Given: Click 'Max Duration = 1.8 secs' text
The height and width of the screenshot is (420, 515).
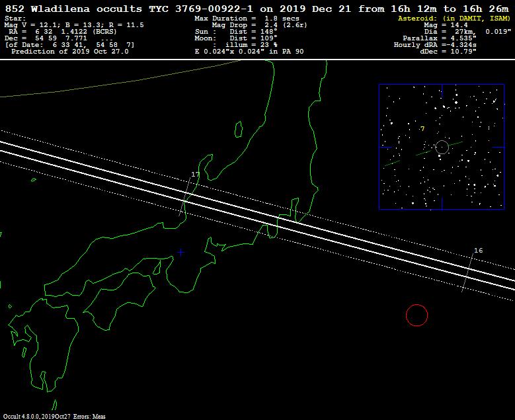Looking at the screenshot, I should 247,19.
